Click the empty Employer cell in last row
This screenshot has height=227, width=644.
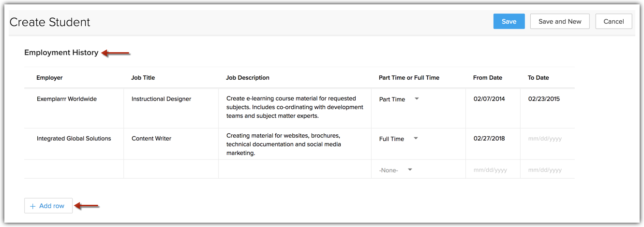(x=74, y=170)
